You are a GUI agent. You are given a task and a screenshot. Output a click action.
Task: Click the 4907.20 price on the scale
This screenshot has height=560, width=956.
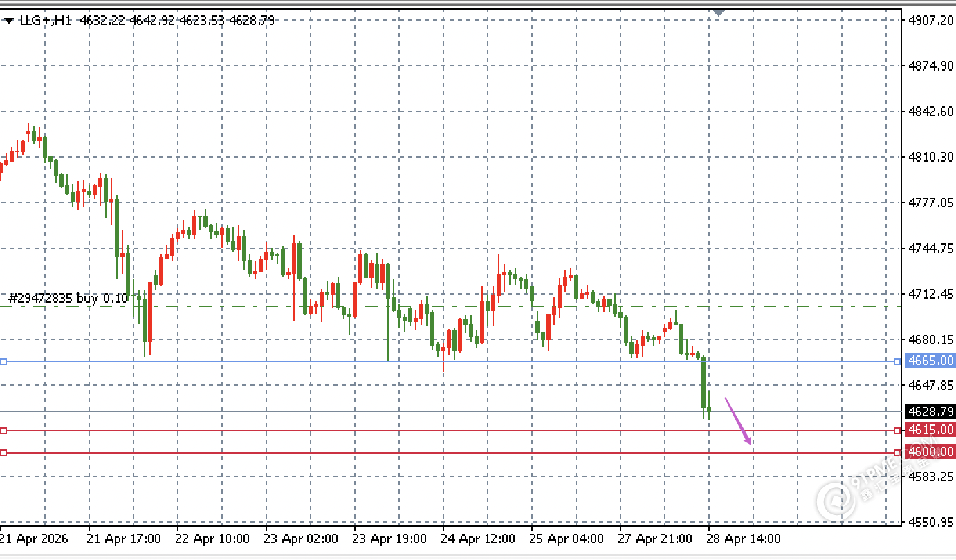click(x=930, y=20)
